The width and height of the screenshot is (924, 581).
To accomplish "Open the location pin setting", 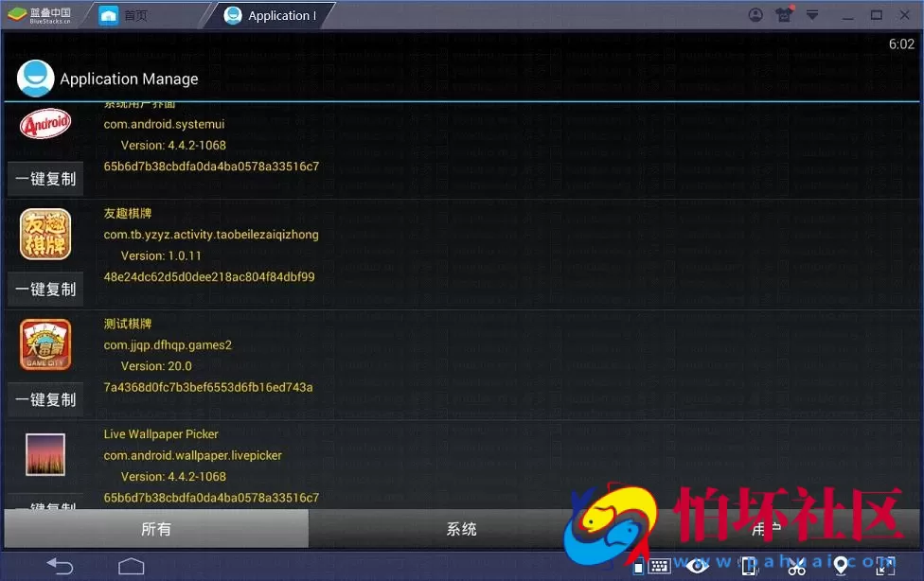I will (841, 566).
